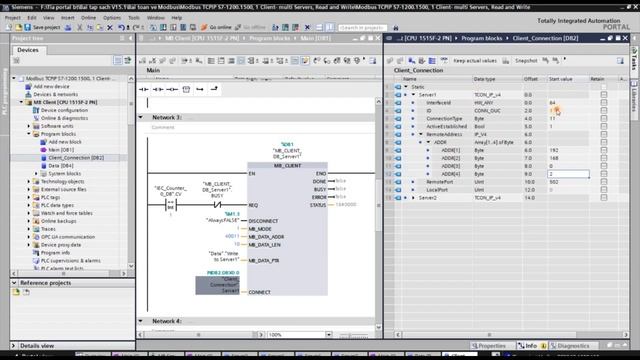The height and width of the screenshot is (360, 640).
Task: Expand System blocks folder in tree
Action: (x=36, y=173)
